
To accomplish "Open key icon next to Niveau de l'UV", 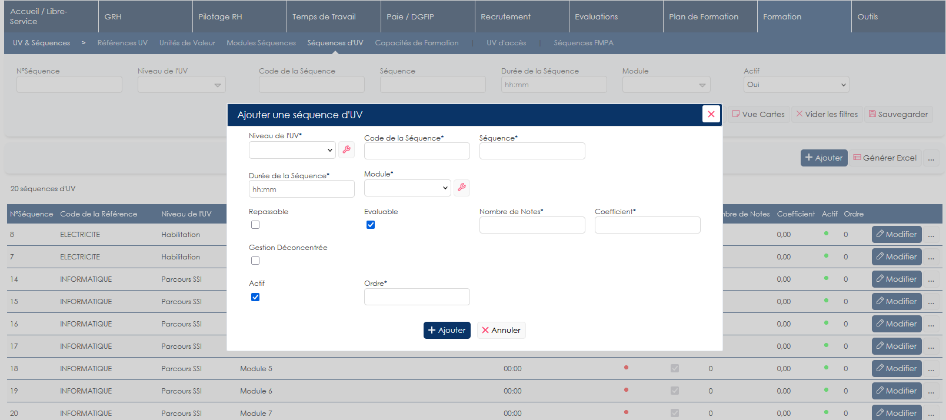I will (x=346, y=150).
